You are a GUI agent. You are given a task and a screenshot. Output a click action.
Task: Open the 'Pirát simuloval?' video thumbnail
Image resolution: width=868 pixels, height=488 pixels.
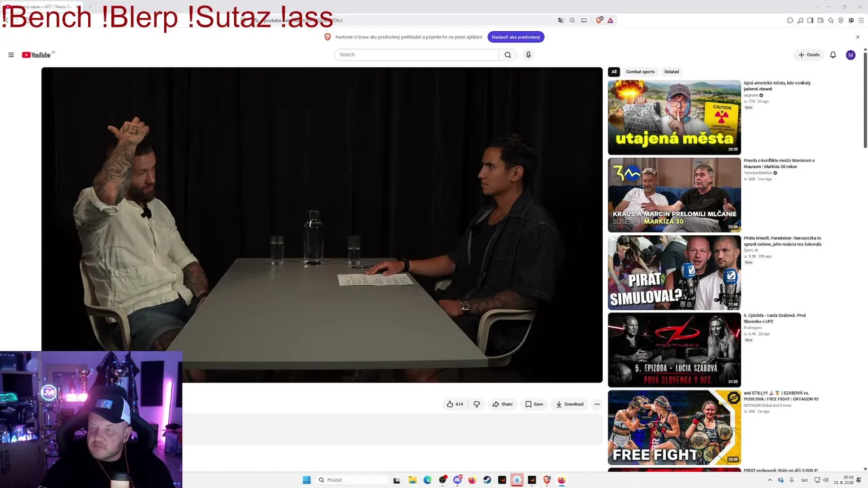point(674,272)
